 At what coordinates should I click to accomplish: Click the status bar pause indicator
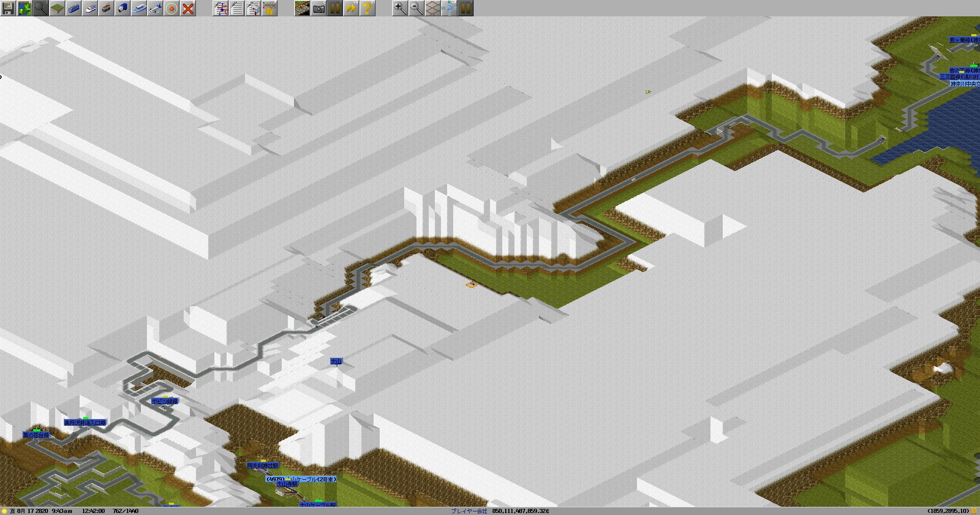coord(974,511)
